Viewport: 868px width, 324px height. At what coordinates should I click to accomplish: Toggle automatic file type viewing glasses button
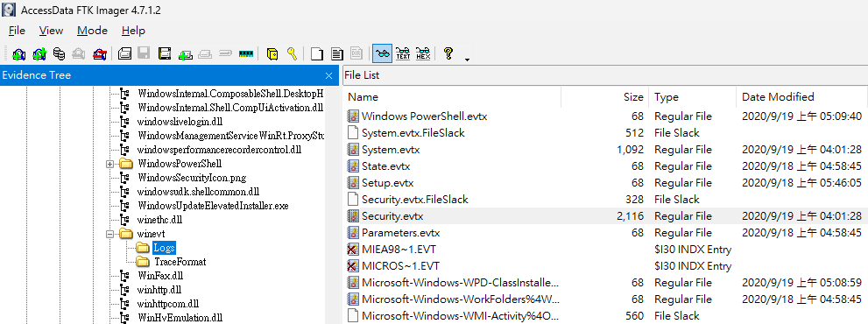[x=383, y=53]
